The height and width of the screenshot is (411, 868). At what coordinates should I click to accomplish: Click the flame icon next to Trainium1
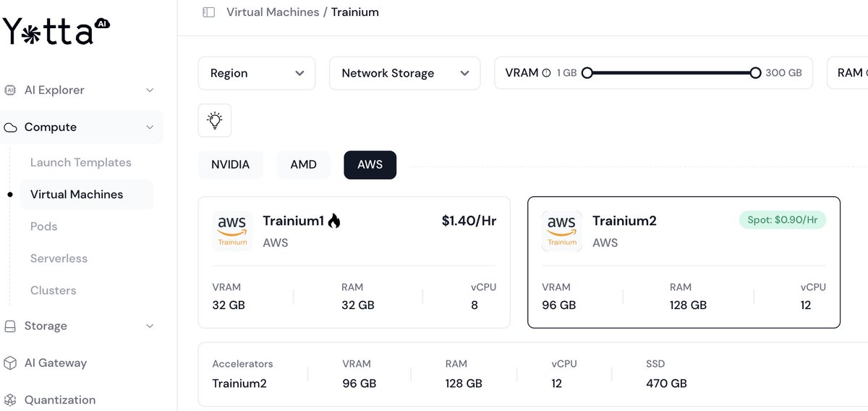333,221
